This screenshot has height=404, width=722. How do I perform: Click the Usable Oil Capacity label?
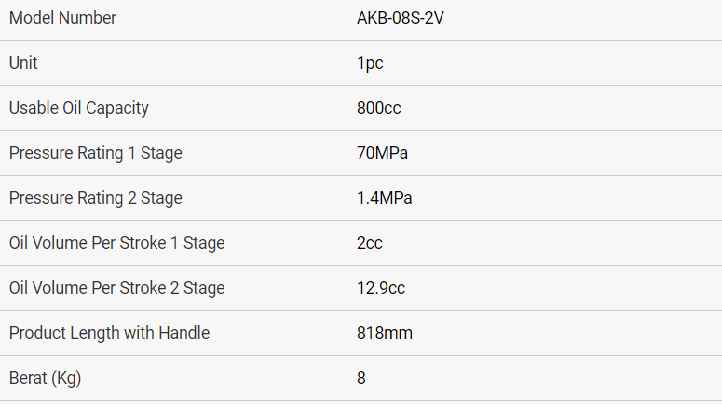pyautogui.click(x=78, y=108)
